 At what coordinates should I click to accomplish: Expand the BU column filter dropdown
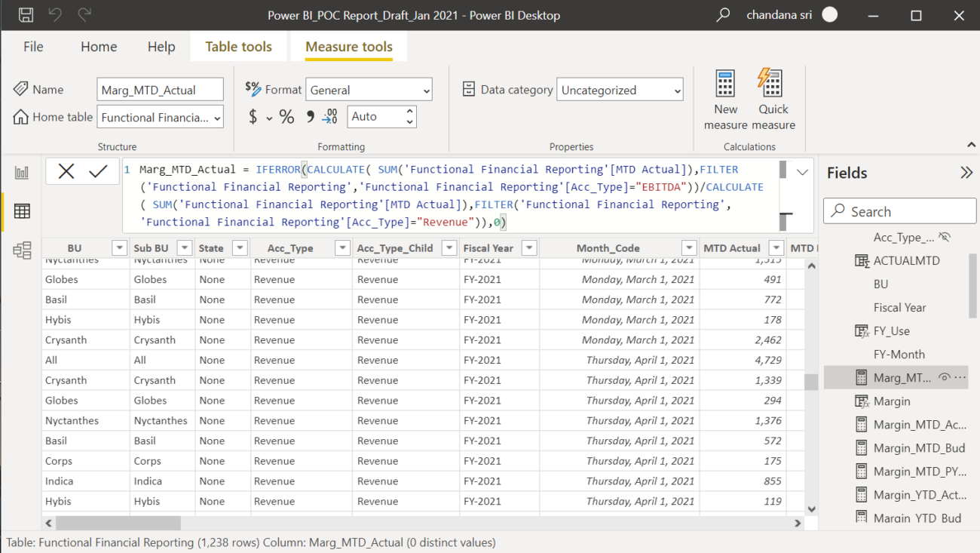click(118, 247)
